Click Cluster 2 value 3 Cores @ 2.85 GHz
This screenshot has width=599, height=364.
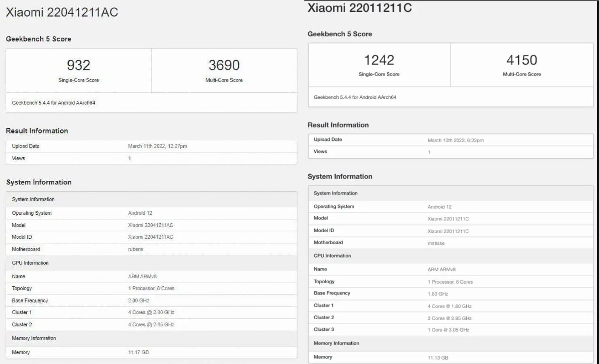(x=450, y=318)
